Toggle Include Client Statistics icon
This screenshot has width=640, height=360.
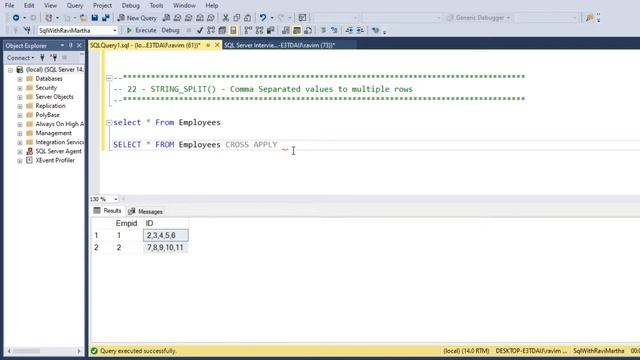[x=270, y=30]
